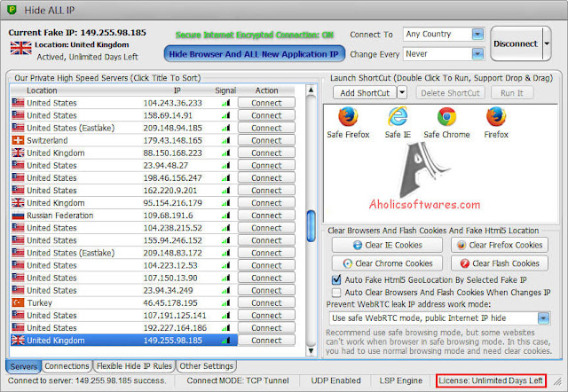Open the Flexible Hide IP Rules tab
The image size is (568, 392).
coord(134,366)
